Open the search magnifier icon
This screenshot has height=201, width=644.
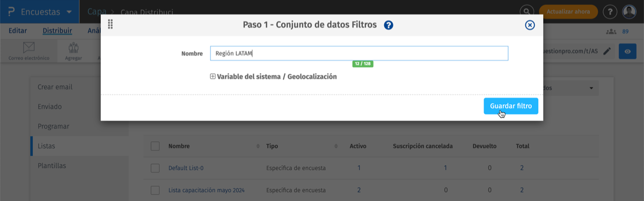(527, 11)
